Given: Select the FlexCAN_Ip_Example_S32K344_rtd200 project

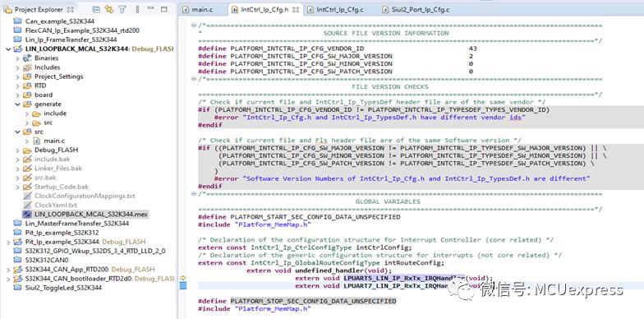Looking at the screenshot, I should [x=82, y=30].
